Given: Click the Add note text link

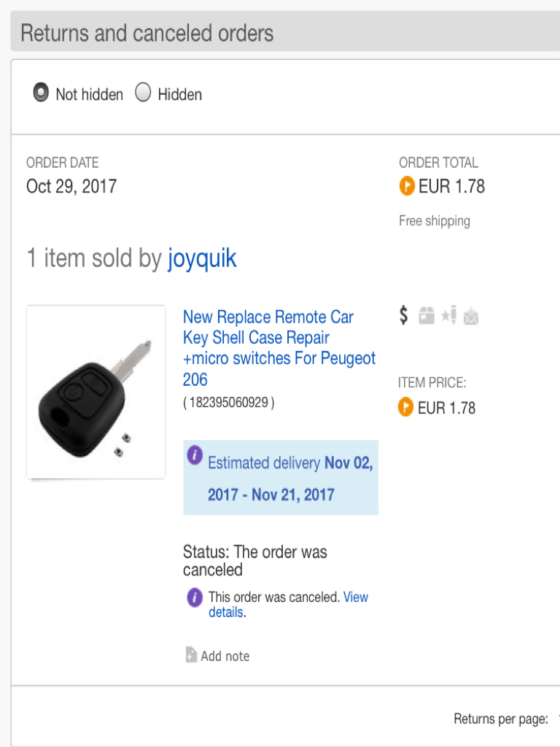Looking at the screenshot, I should tap(225, 657).
